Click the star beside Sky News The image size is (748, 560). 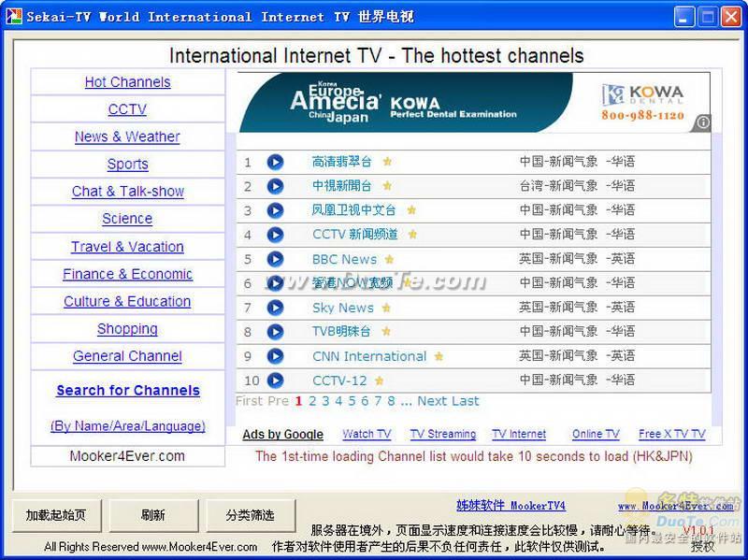(386, 308)
